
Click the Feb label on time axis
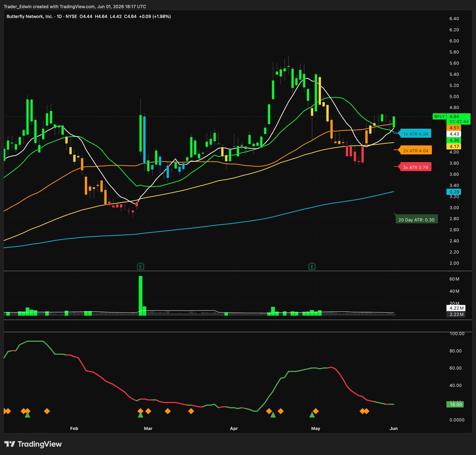point(74,428)
